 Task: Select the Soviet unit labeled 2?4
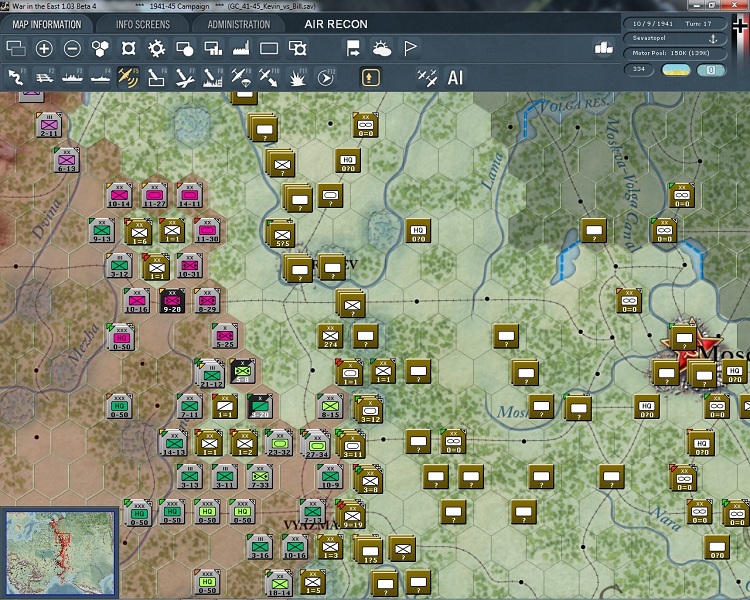(331, 336)
